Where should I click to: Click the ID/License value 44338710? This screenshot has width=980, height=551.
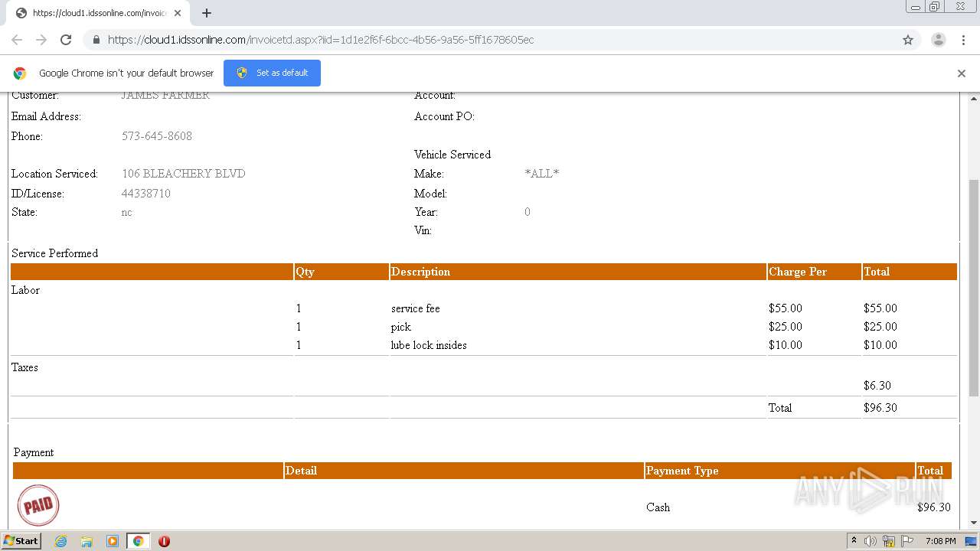click(146, 194)
